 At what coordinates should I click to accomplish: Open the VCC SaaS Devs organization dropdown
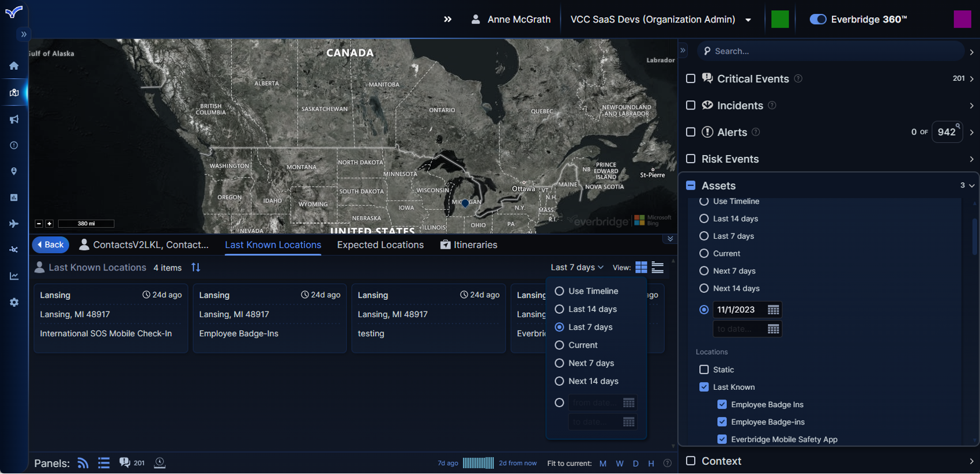(748, 20)
